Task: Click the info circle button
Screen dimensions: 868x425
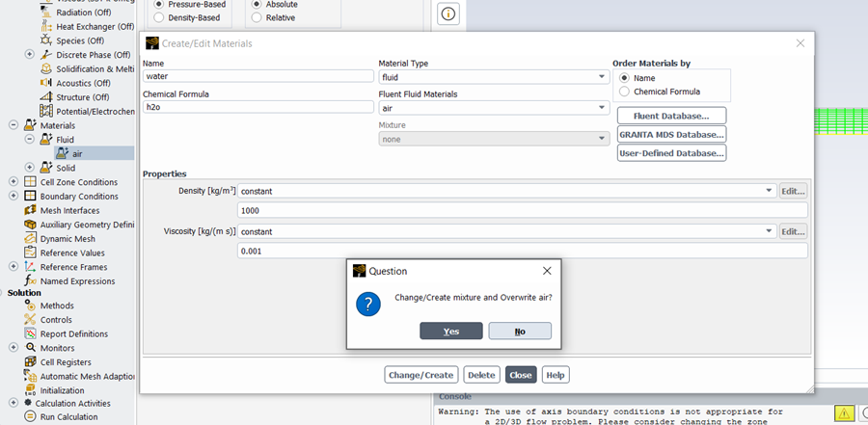Action: pos(448,13)
